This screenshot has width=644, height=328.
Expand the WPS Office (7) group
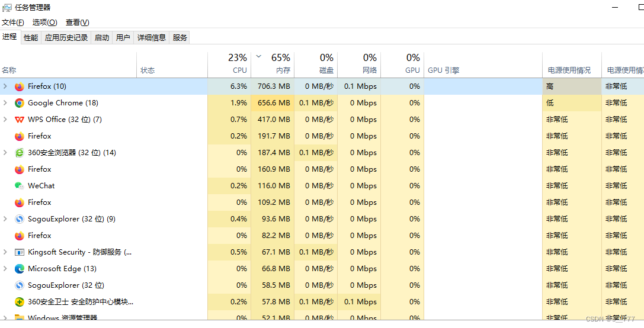5,120
